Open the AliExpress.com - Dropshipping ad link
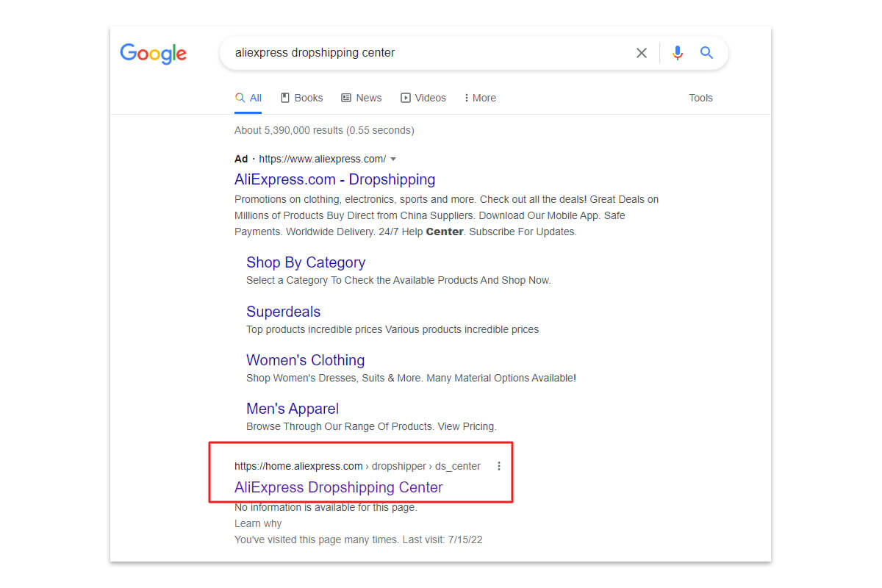 (x=334, y=179)
